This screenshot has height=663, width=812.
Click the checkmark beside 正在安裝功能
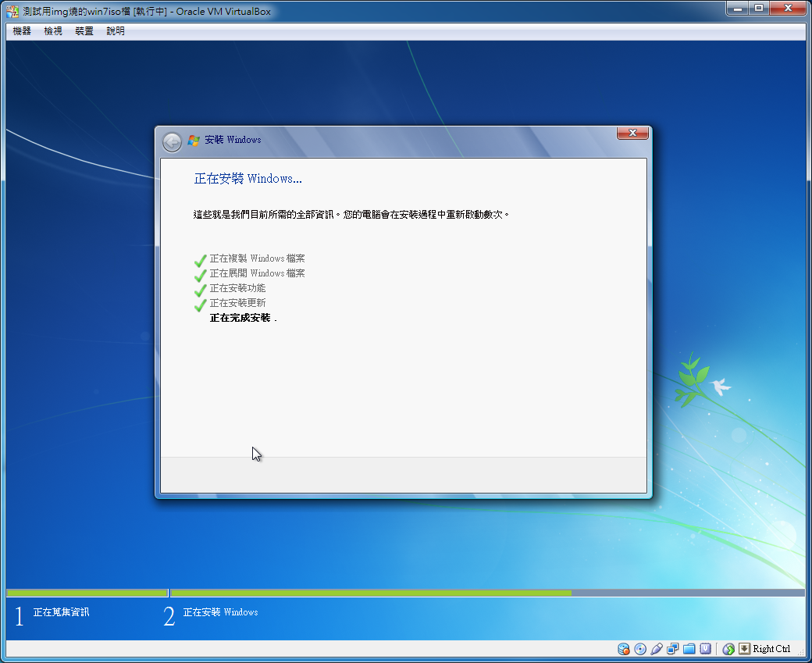point(201,290)
